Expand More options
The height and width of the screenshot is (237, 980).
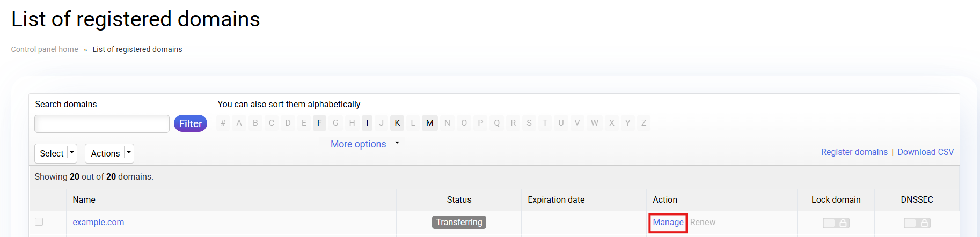point(365,144)
